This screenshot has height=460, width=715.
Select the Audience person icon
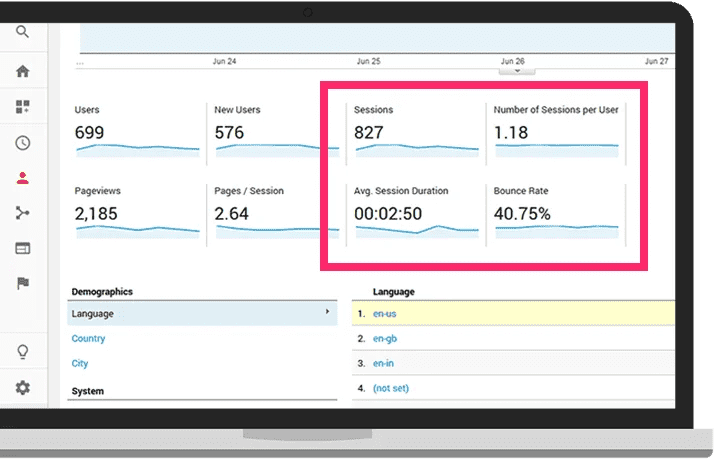[23, 178]
